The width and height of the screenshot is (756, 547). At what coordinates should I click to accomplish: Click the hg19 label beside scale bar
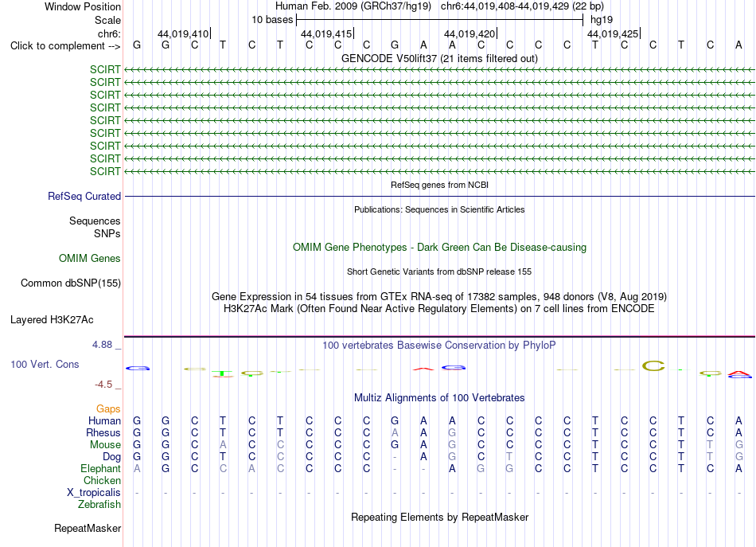(x=602, y=20)
